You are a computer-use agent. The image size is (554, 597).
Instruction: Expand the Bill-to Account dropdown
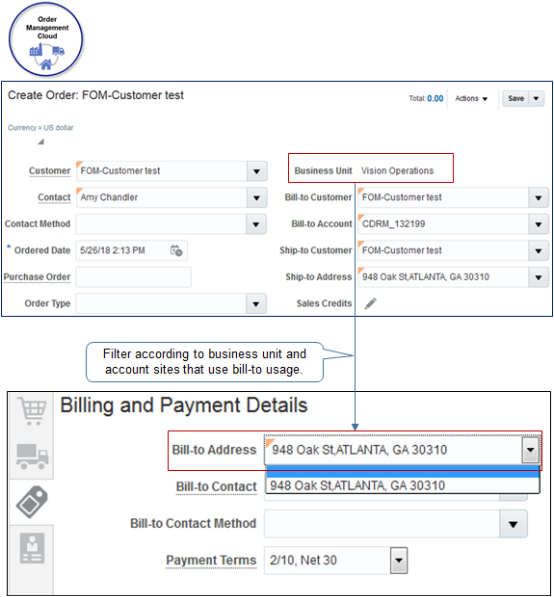click(538, 224)
